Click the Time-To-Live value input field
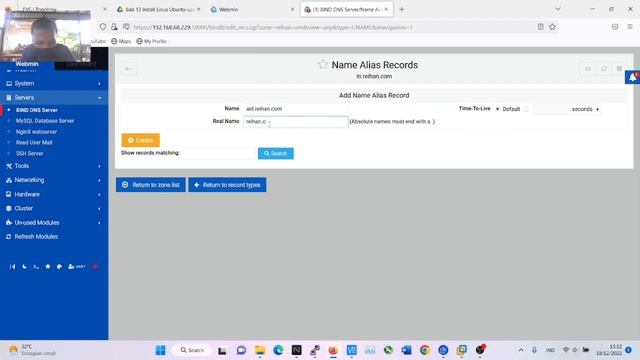Image resolution: width=640 pixels, height=360 pixels. point(550,109)
